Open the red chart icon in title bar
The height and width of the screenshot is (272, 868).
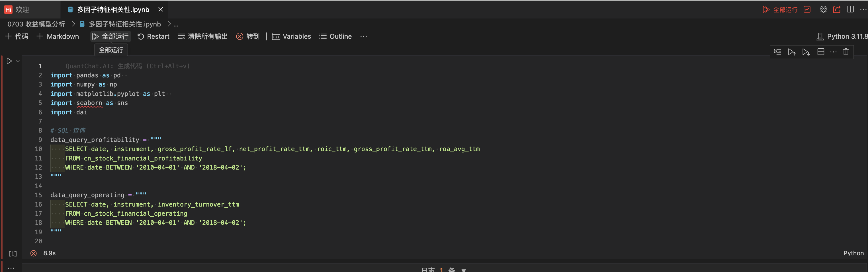(x=807, y=9)
